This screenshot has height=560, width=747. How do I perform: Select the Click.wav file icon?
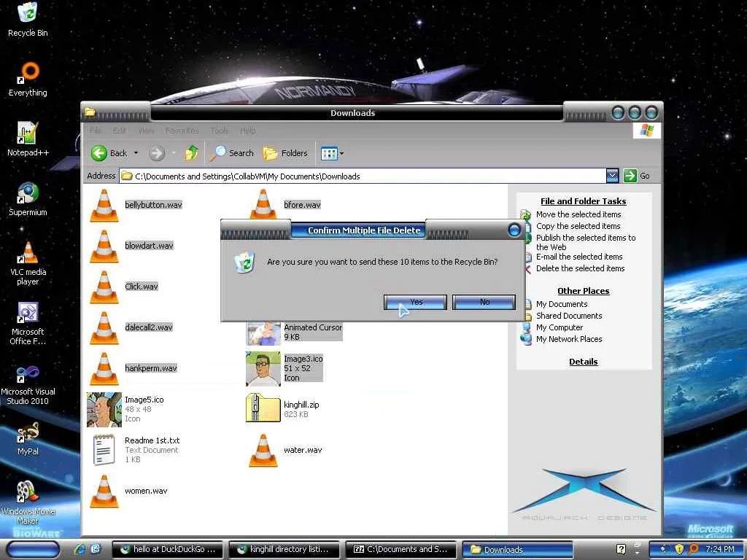pos(104,287)
